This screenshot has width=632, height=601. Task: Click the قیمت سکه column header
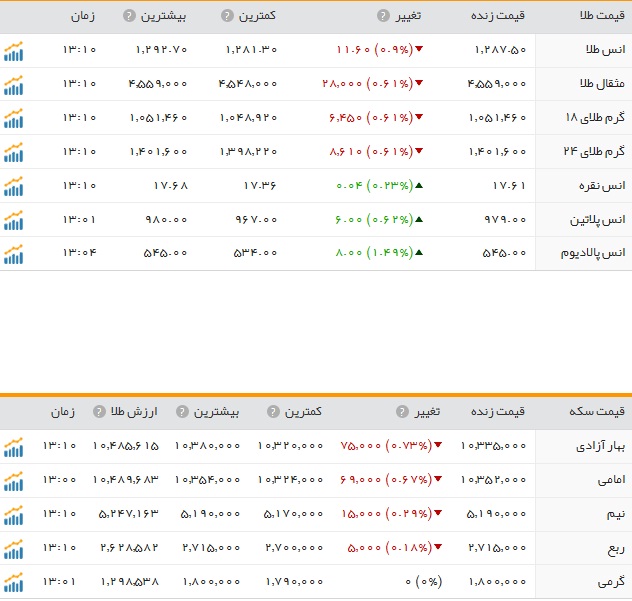click(x=597, y=411)
